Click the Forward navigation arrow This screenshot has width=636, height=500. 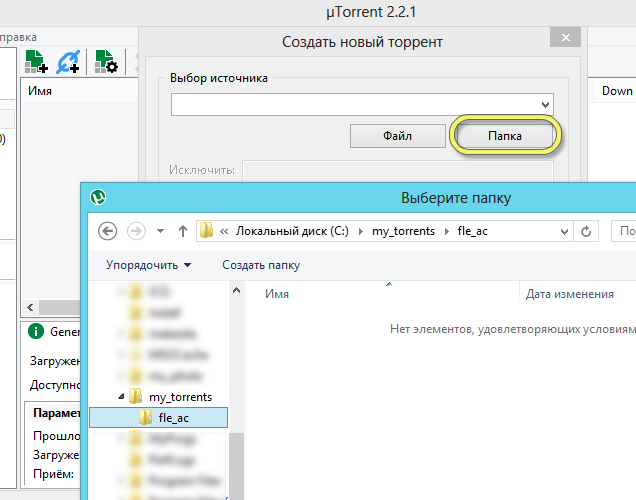click(136, 231)
